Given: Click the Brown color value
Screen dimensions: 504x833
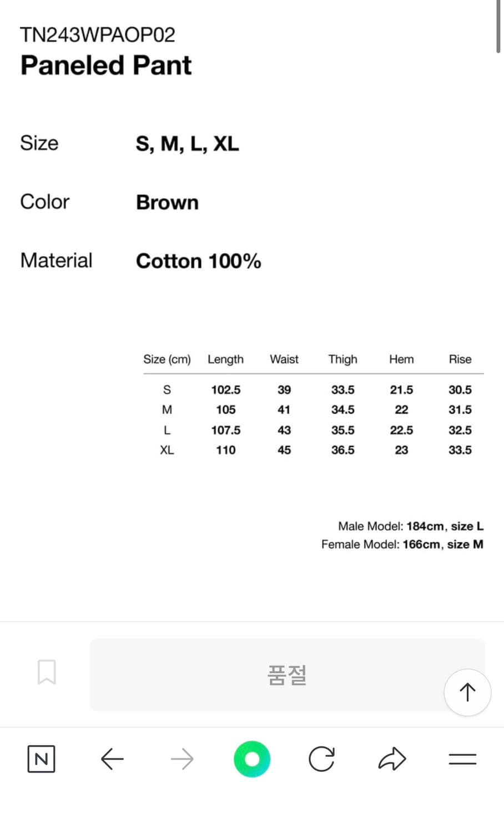Looking at the screenshot, I should (x=167, y=202).
